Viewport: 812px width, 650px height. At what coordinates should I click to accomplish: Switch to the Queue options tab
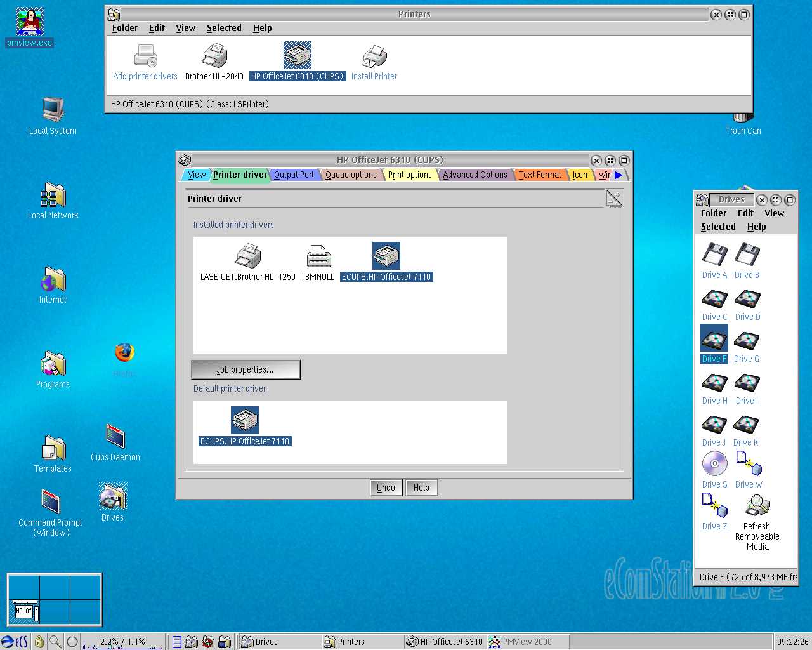pos(351,175)
